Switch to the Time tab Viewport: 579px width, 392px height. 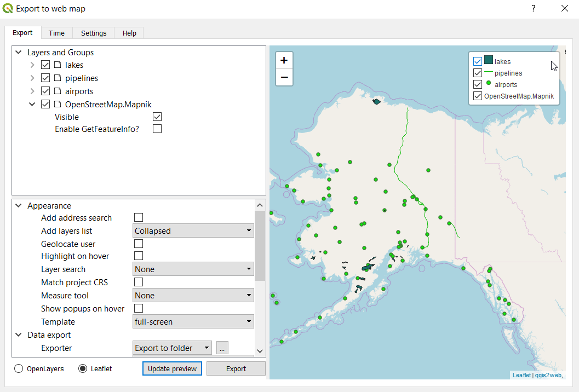(x=56, y=33)
